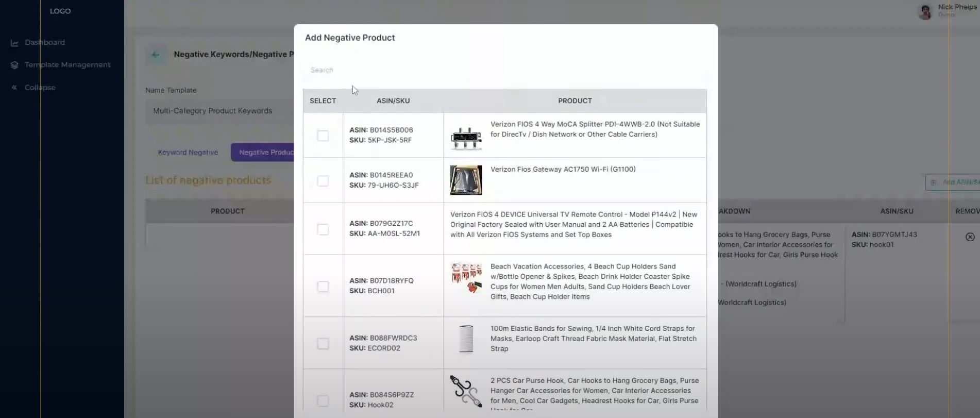Click ASIN B079G2Z17C text
Image resolution: width=980 pixels, height=418 pixels.
[381, 223]
